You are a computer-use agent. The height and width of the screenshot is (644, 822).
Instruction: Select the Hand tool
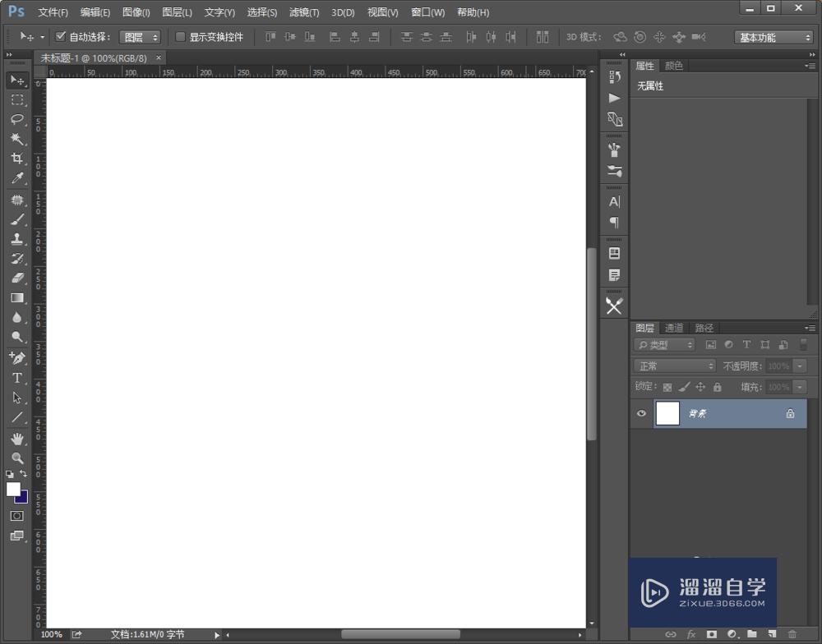(16, 439)
